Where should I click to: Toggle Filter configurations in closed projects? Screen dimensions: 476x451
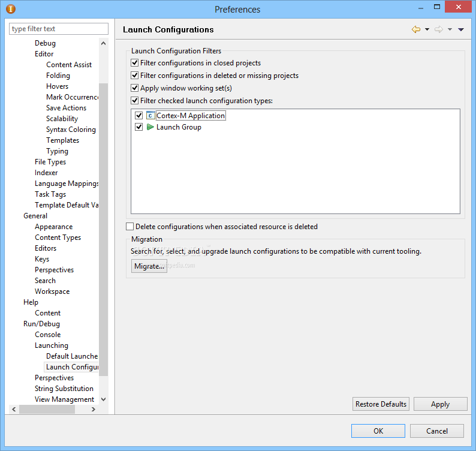tap(134, 63)
